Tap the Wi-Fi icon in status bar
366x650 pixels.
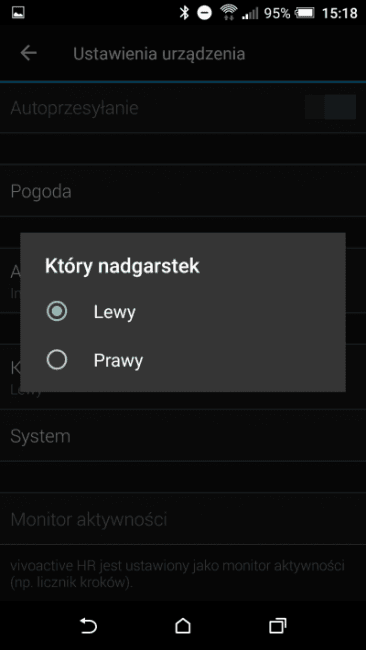(x=228, y=12)
